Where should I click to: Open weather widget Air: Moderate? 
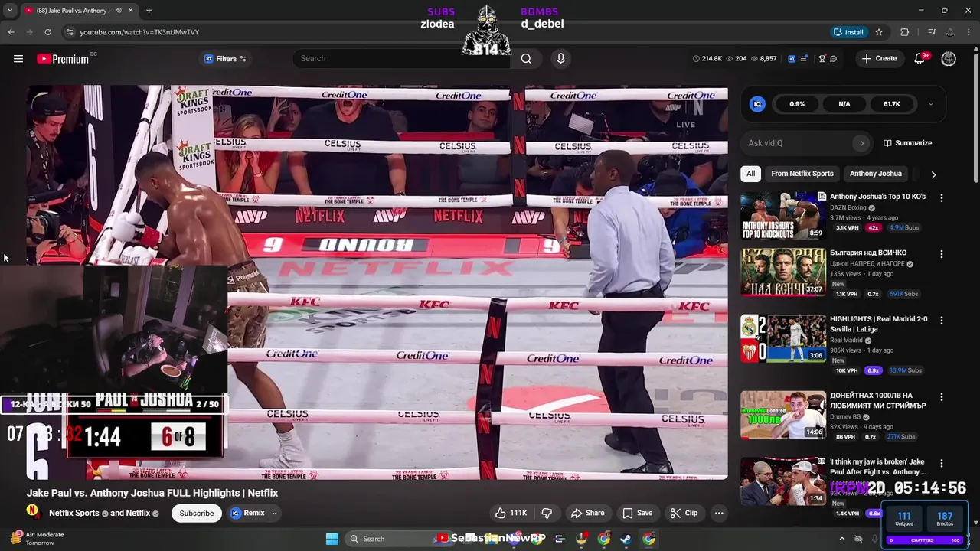click(38, 539)
